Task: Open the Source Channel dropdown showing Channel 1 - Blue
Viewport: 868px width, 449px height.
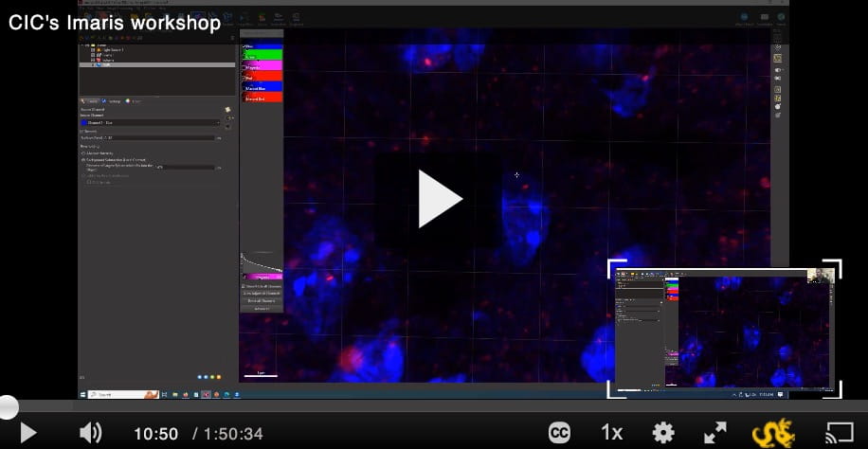Action: tap(150, 122)
